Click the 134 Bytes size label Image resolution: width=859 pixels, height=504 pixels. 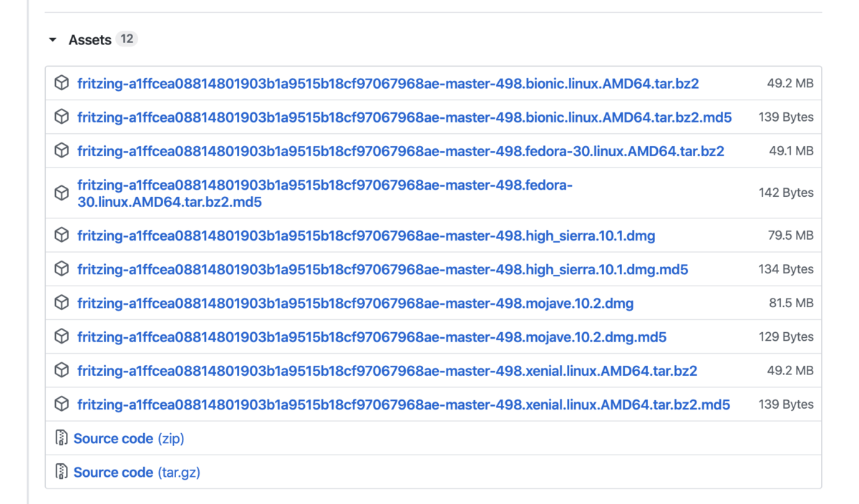point(786,269)
